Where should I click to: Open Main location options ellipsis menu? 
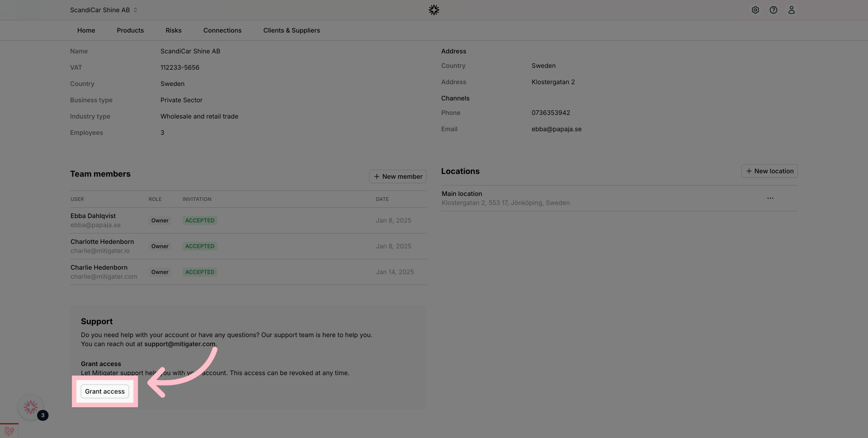770,198
